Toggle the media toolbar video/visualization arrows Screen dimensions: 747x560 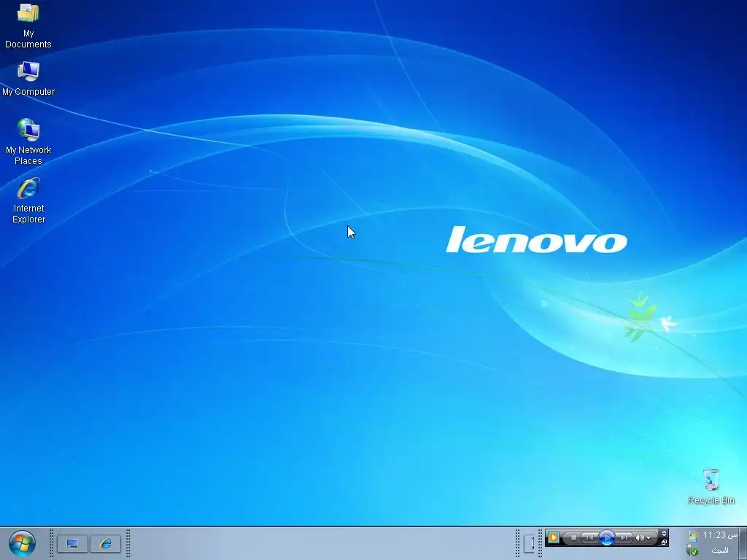click(664, 533)
